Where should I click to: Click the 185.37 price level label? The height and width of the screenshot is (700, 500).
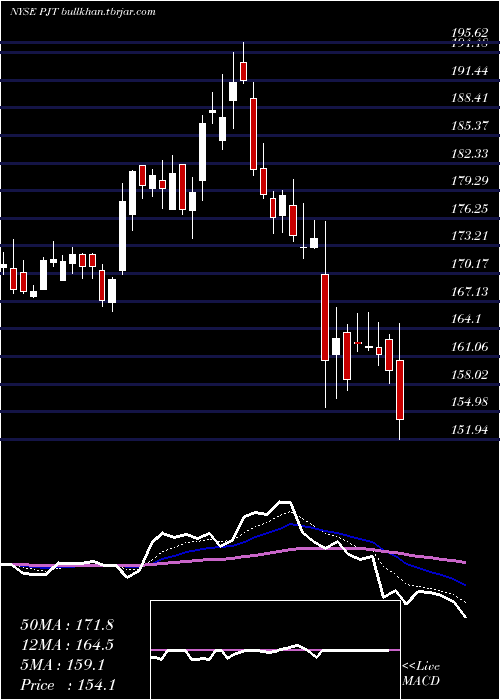(470, 125)
